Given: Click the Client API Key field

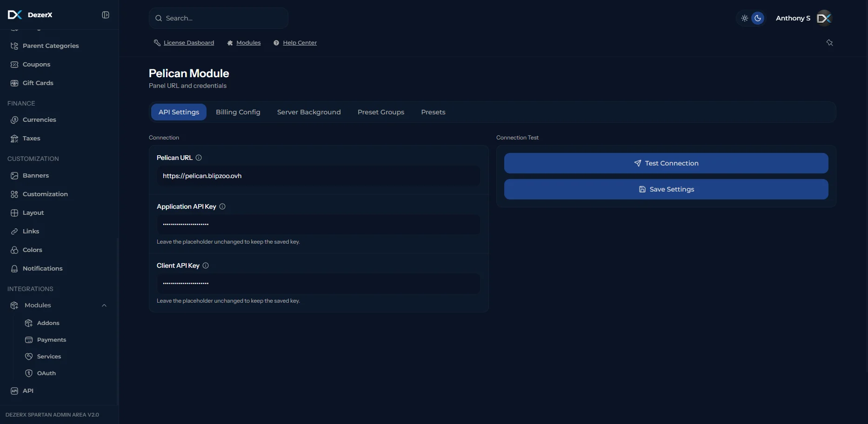Looking at the screenshot, I should point(319,284).
